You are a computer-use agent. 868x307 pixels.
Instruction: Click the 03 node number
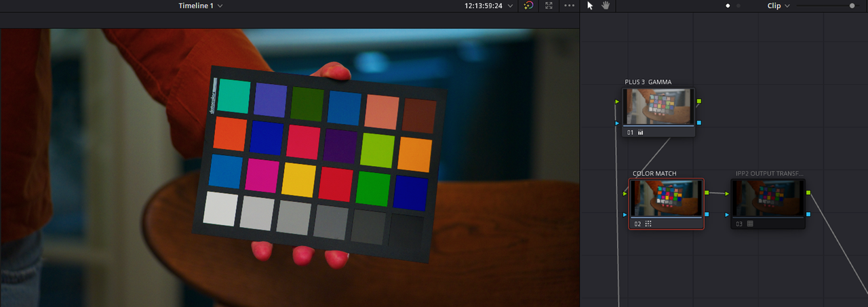pos(739,223)
